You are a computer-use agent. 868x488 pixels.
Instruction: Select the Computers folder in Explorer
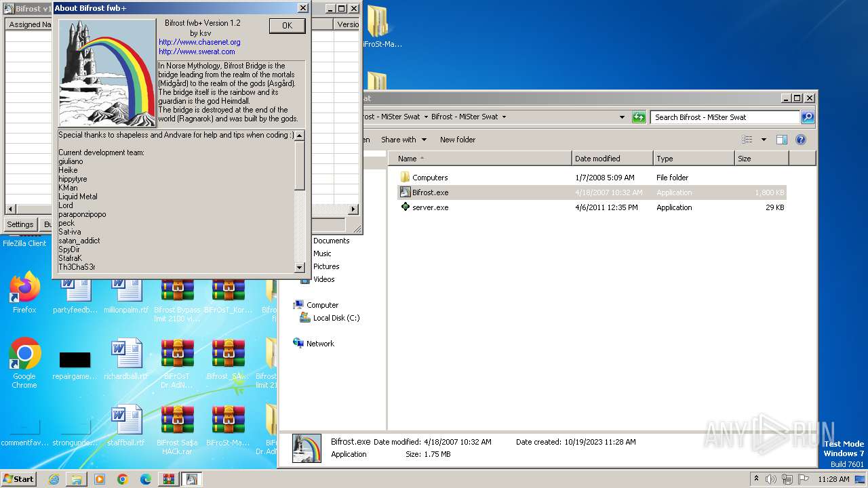point(430,178)
